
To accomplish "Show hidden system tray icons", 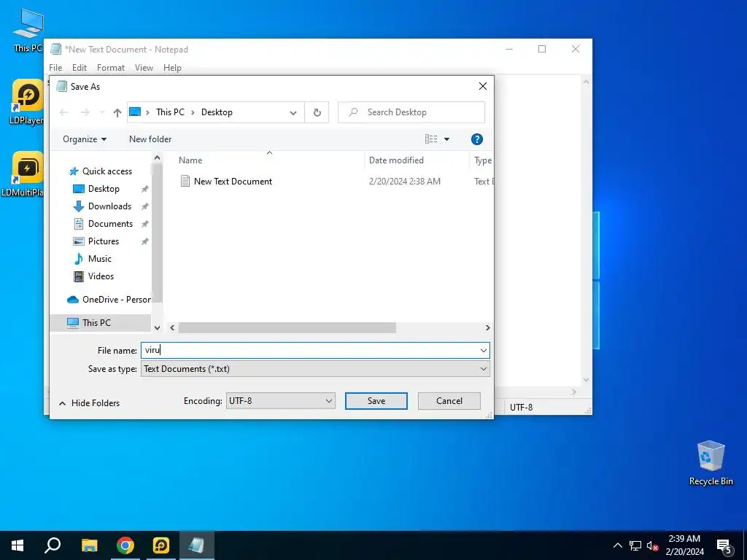I will [617, 545].
